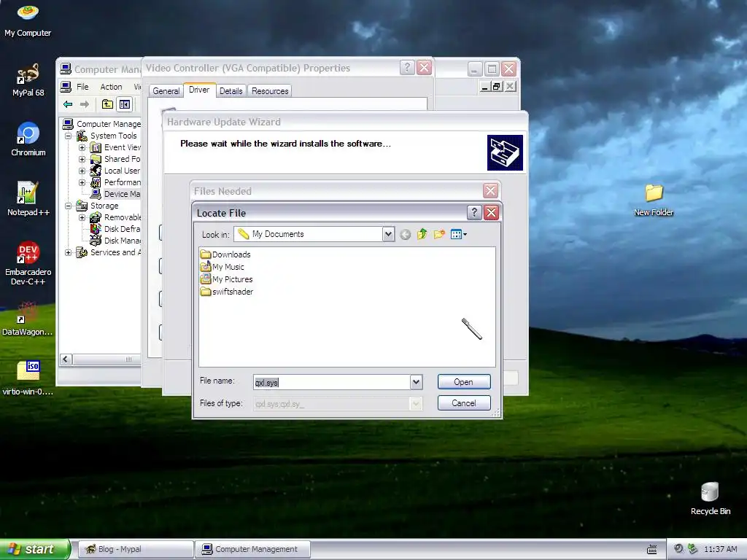Click the Start button on taskbar
The height and width of the screenshot is (560, 747).
coord(34,549)
